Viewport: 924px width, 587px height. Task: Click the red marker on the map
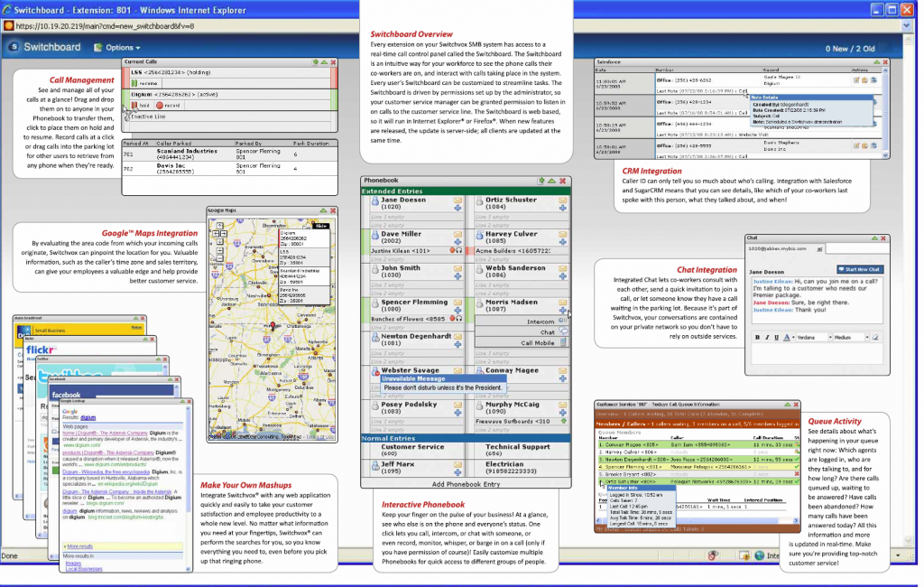pyautogui.click(x=273, y=325)
